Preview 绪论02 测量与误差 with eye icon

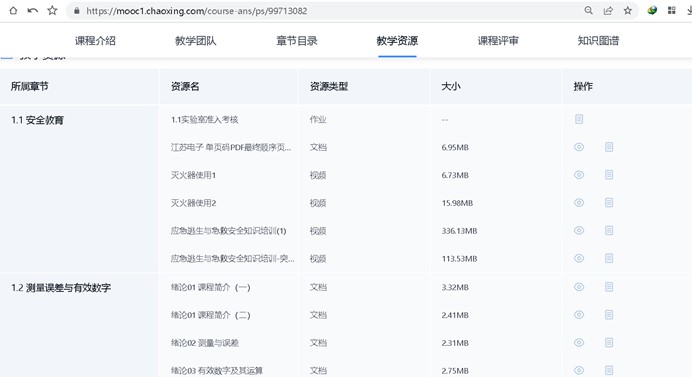(x=579, y=343)
